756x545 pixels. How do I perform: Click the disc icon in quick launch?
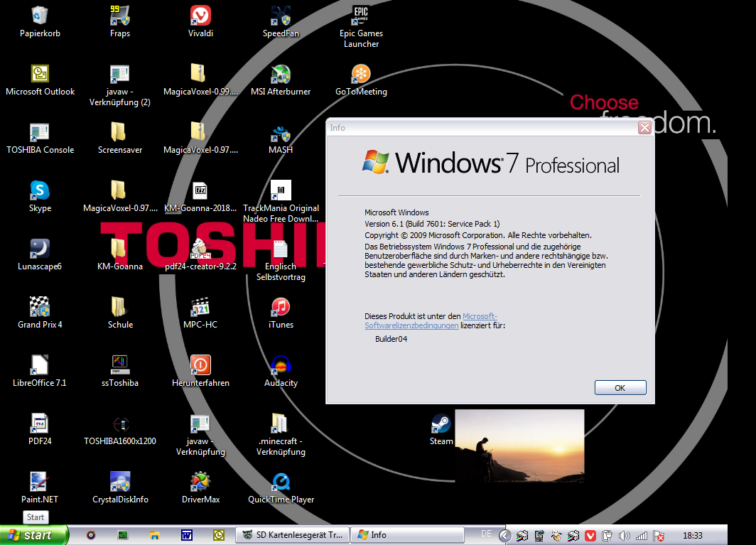pos(91,535)
